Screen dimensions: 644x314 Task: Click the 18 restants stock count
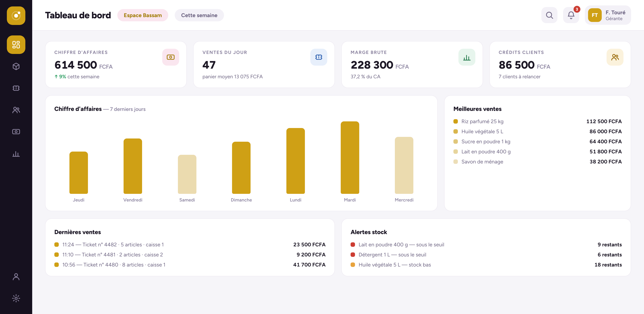click(x=608, y=264)
